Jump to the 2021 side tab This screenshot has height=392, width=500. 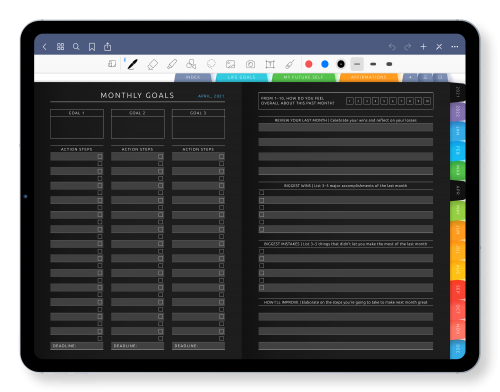(458, 92)
